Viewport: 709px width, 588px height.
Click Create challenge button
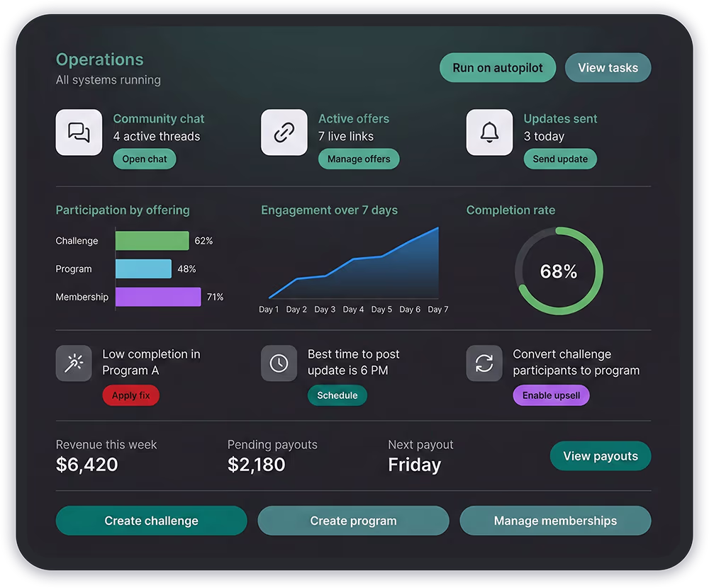click(x=151, y=521)
